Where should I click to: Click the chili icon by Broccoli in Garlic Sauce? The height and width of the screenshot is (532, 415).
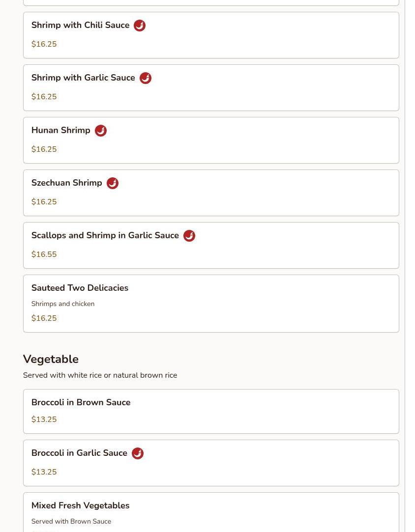click(x=138, y=453)
